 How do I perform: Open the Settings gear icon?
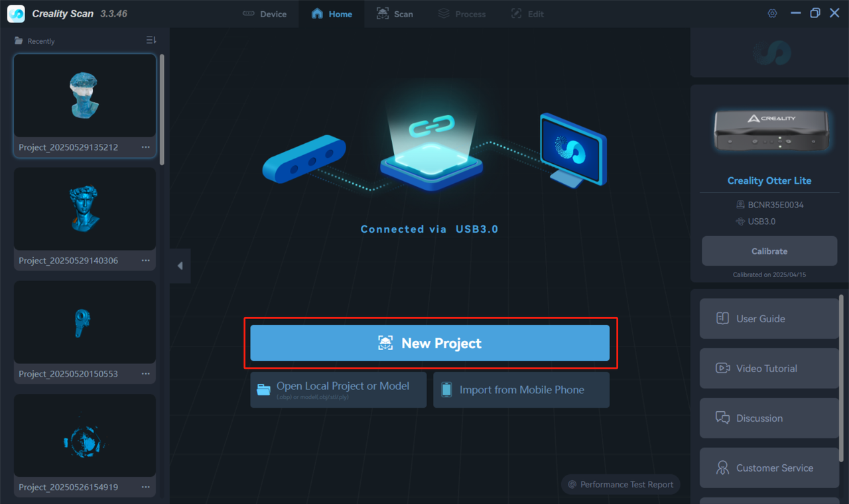772,13
